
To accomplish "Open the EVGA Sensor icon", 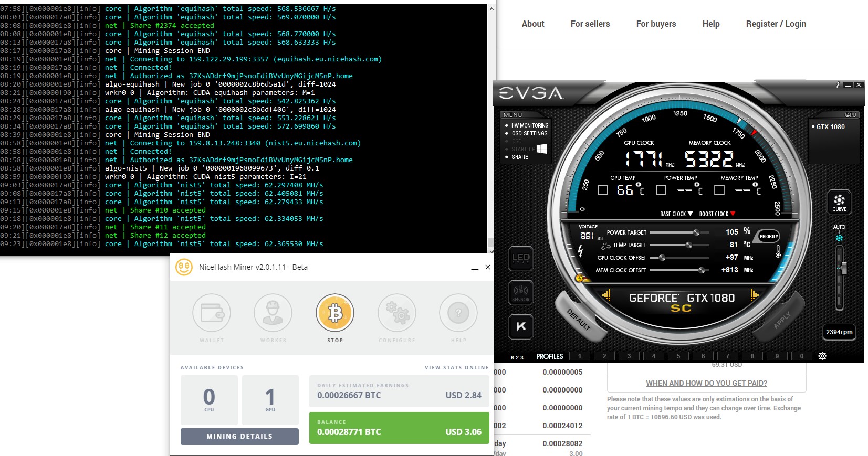I will (520, 292).
